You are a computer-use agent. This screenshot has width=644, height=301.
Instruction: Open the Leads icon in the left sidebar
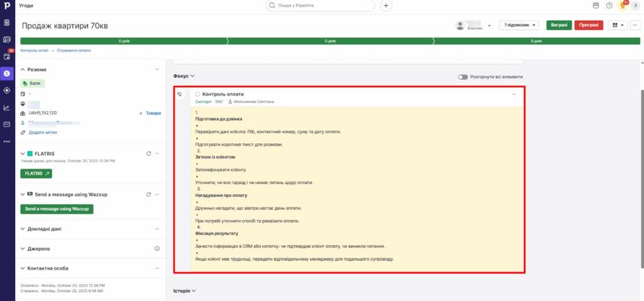pos(6,23)
